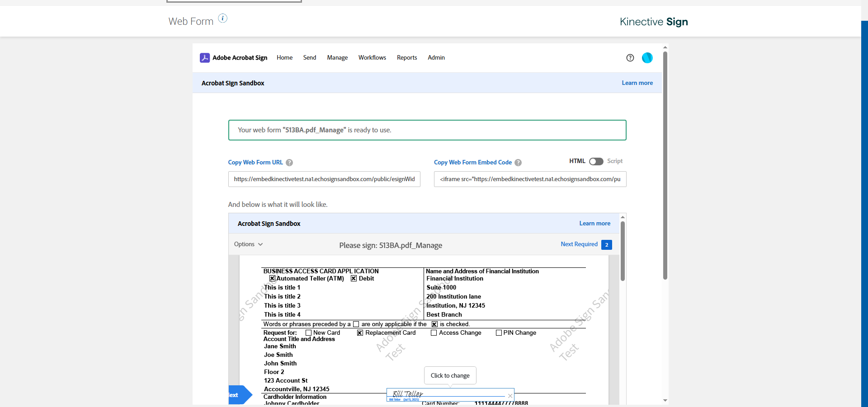The width and height of the screenshot is (868, 407).
Task: Click the text "Suite 1000"
Action: point(441,288)
